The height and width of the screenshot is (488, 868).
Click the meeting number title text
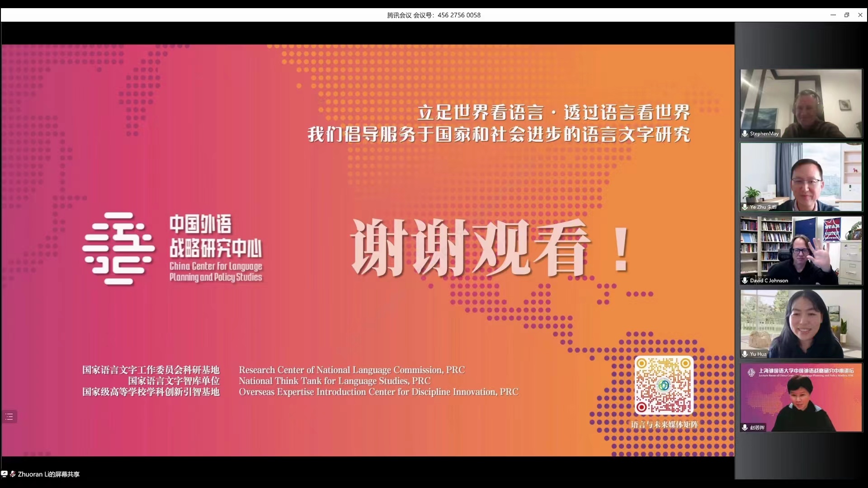pyautogui.click(x=434, y=15)
